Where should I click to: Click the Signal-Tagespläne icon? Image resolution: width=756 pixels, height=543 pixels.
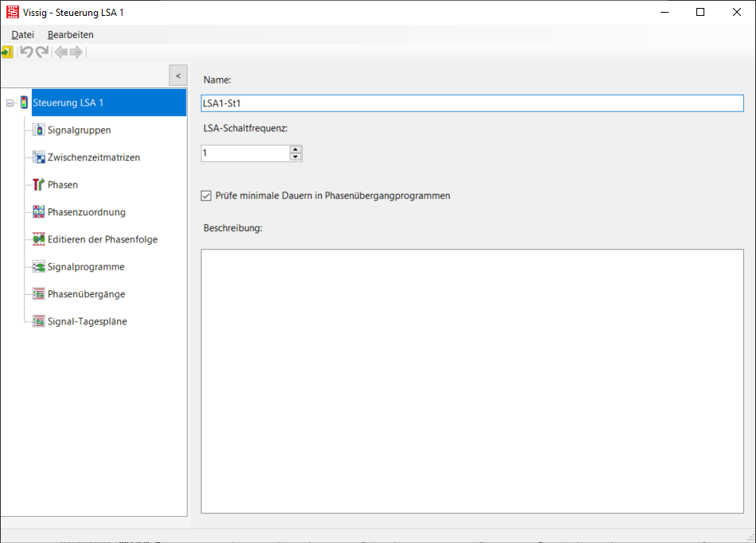(x=39, y=321)
